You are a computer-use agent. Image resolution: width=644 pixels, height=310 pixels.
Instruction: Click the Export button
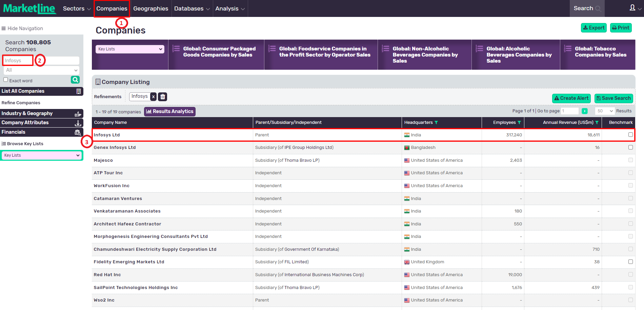tap(594, 28)
